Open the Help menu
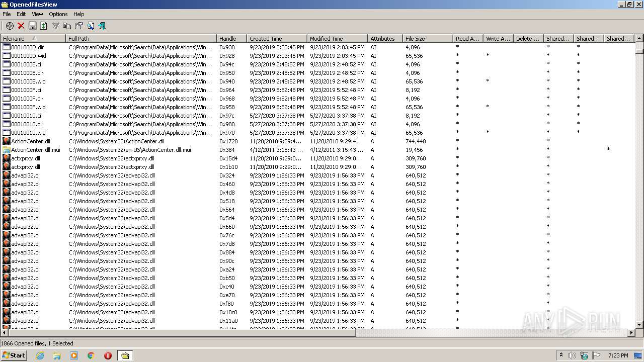The height and width of the screenshot is (362, 644). pyautogui.click(x=79, y=14)
